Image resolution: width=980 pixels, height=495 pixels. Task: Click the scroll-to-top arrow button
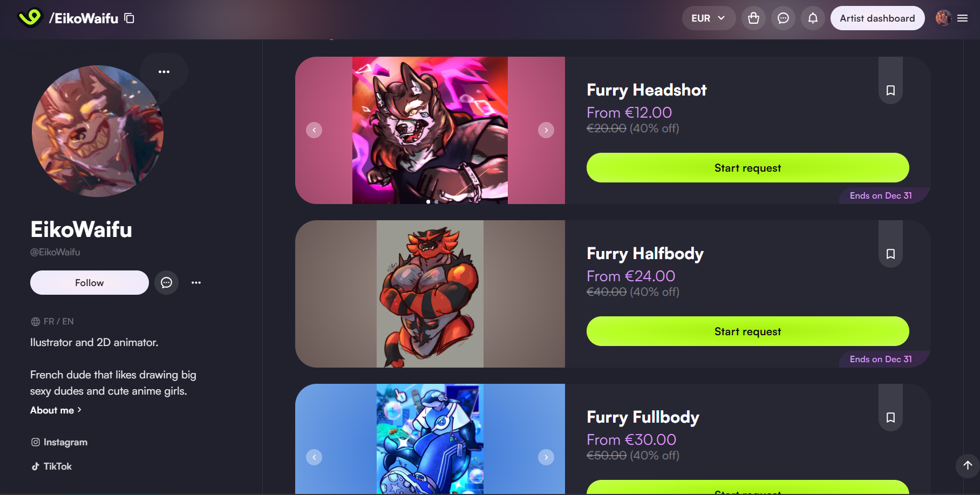click(968, 465)
